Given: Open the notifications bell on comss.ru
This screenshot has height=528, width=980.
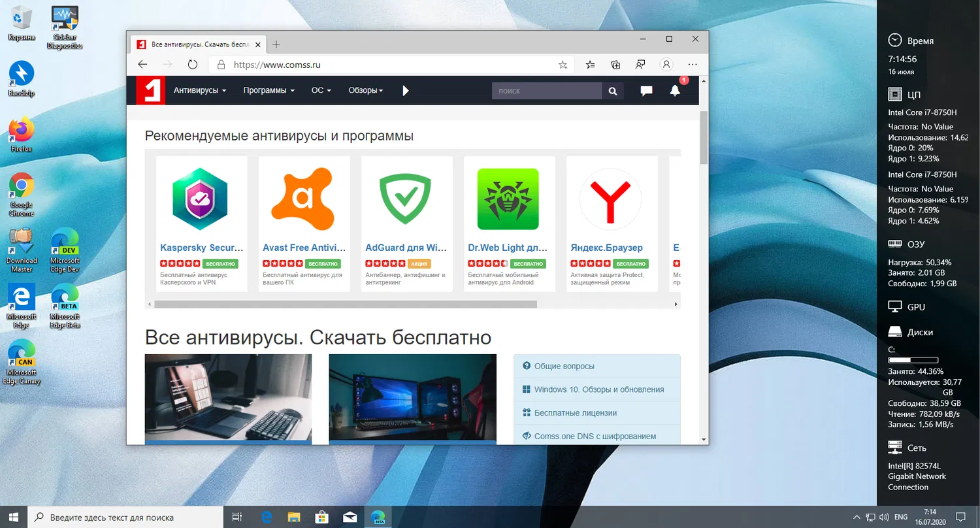Looking at the screenshot, I should 676,91.
